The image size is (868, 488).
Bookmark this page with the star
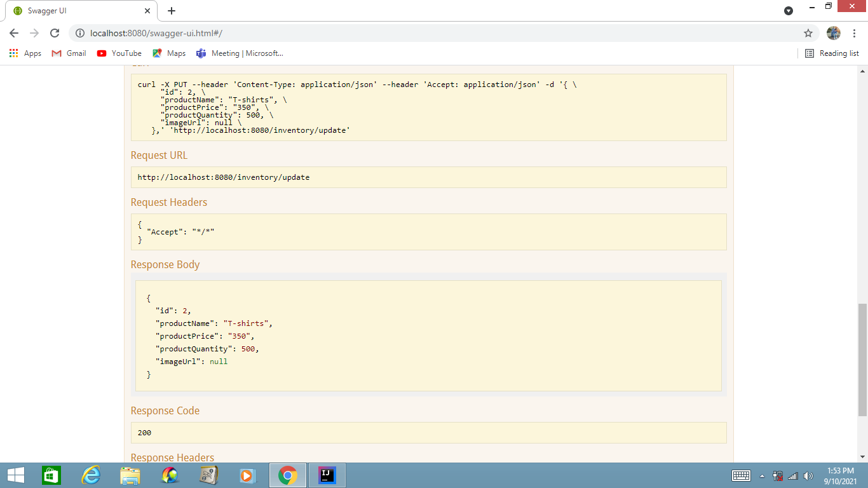(x=808, y=33)
